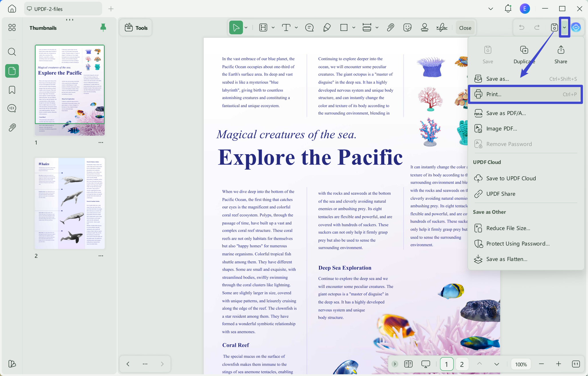Select Protect Using Password...
Viewport: 588px width, 376px height.
point(526,244)
